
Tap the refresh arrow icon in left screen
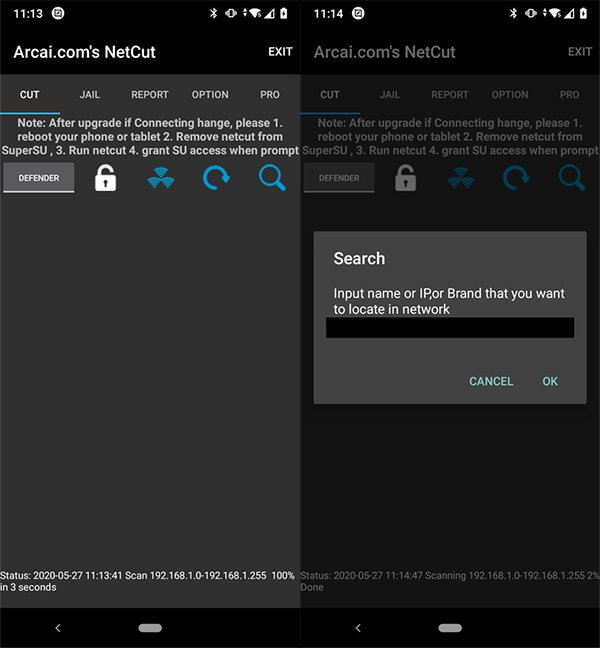pos(216,178)
